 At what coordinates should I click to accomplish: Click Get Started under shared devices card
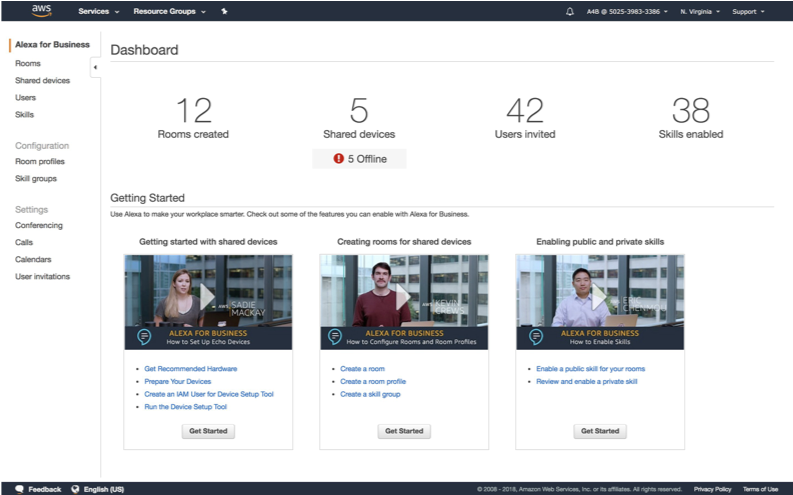tap(208, 431)
